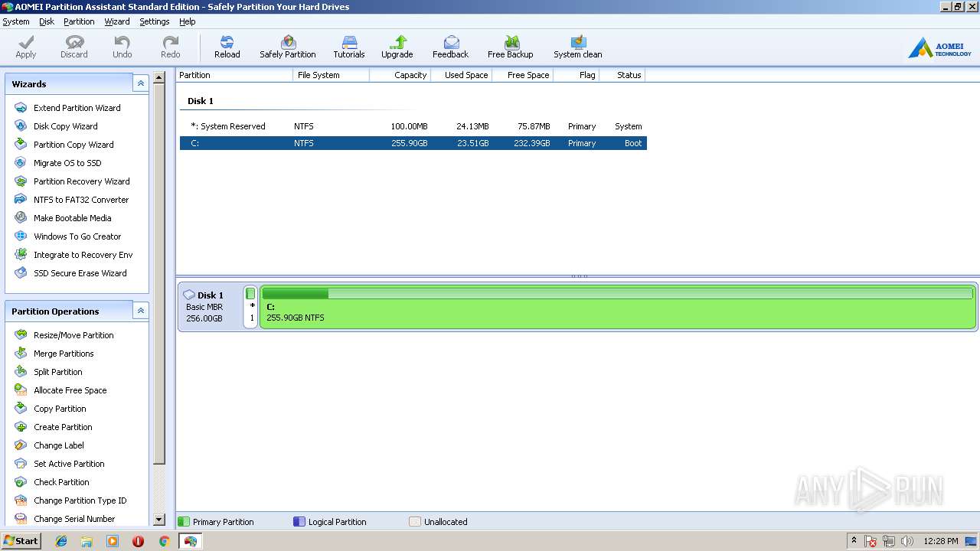Viewport: 980px width, 551px height.
Task: Open the Windows Start menu
Action: point(21,540)
